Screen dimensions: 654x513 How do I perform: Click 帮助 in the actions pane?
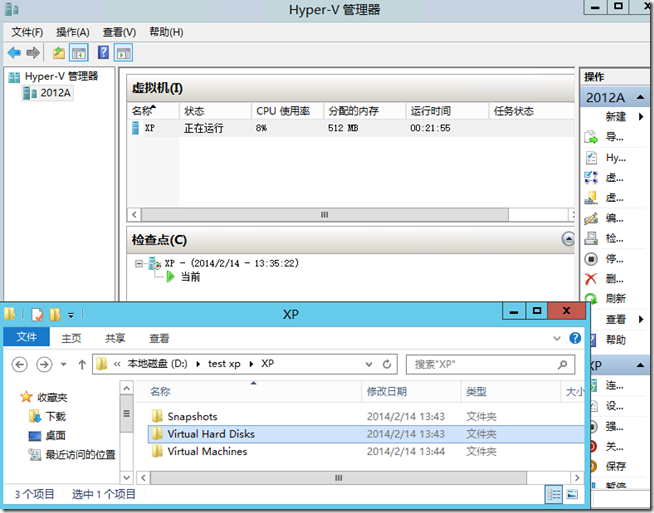click(616, 340)
